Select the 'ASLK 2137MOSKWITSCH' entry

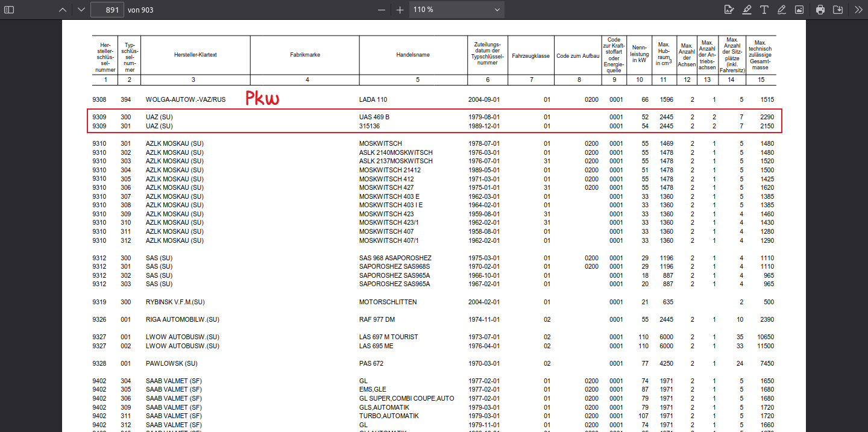[x=396, y=161]
